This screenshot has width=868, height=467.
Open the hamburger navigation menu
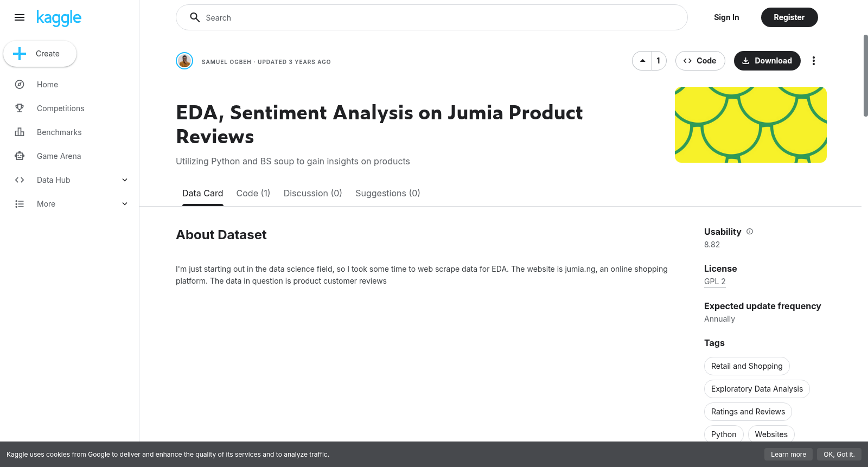coord(20,17)
